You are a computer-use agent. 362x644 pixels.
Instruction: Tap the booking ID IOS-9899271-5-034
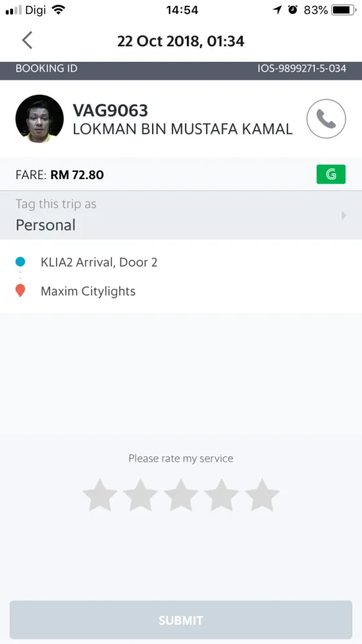(301, 68)
